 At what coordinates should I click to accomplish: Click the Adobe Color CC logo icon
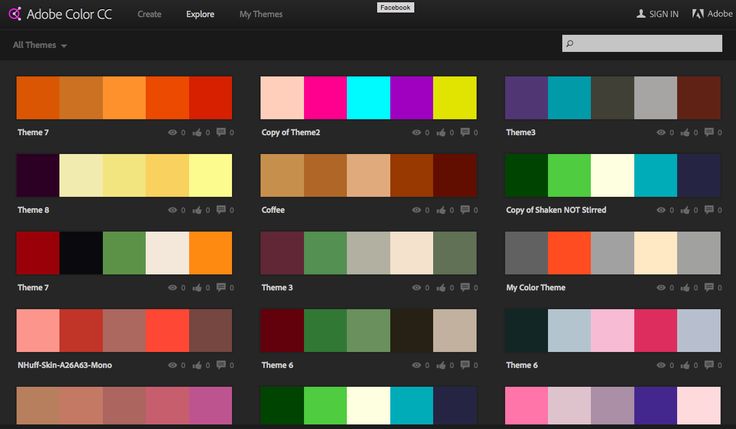pyautogui.click(x=14, y=14)
